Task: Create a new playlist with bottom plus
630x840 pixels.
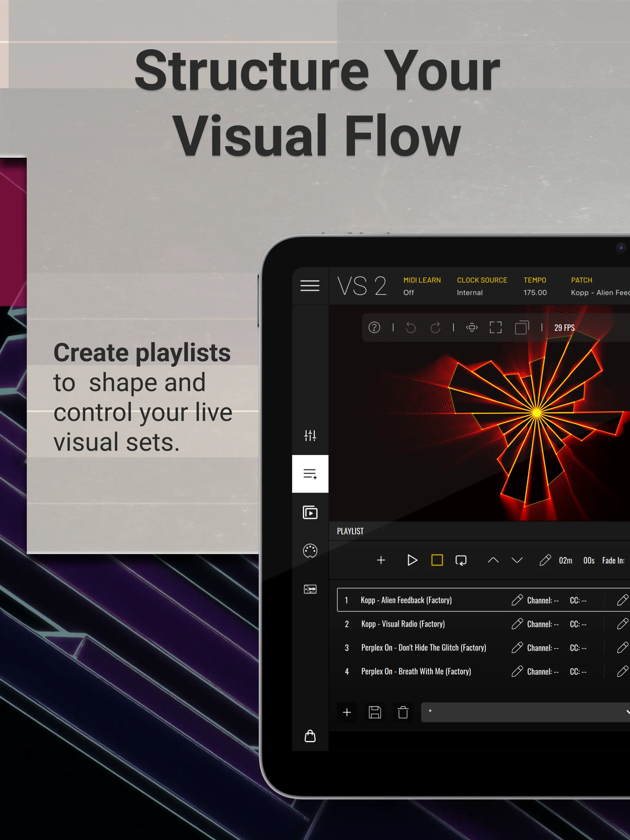Action: pyautogui.click(x=347, y=712)
